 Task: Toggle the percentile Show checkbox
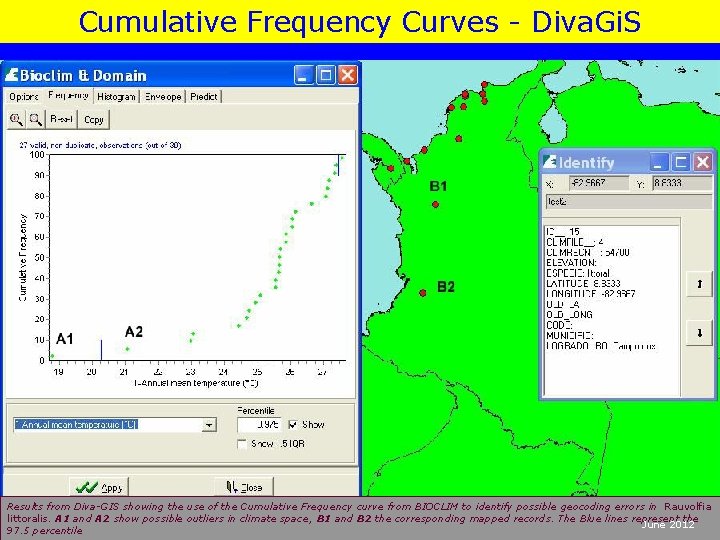click(x=292, y=425)
